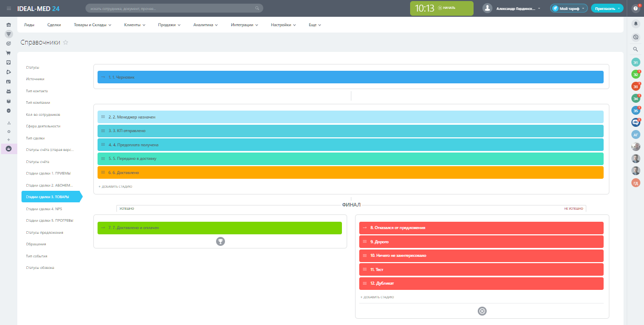
Task: Click the crossed circle icon under failed stages
Action: tap(482, 311)
